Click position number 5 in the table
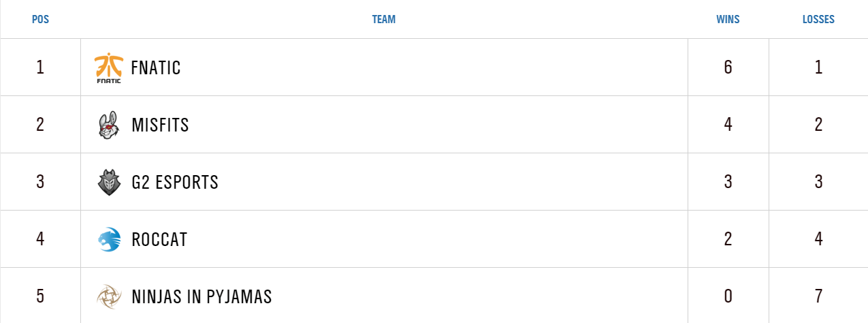 coord(40,296)
